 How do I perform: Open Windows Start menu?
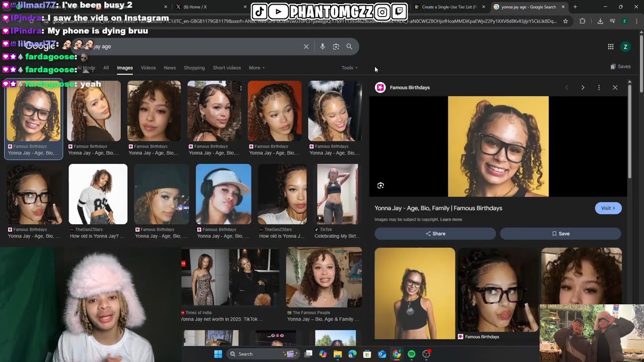point(218,354)
